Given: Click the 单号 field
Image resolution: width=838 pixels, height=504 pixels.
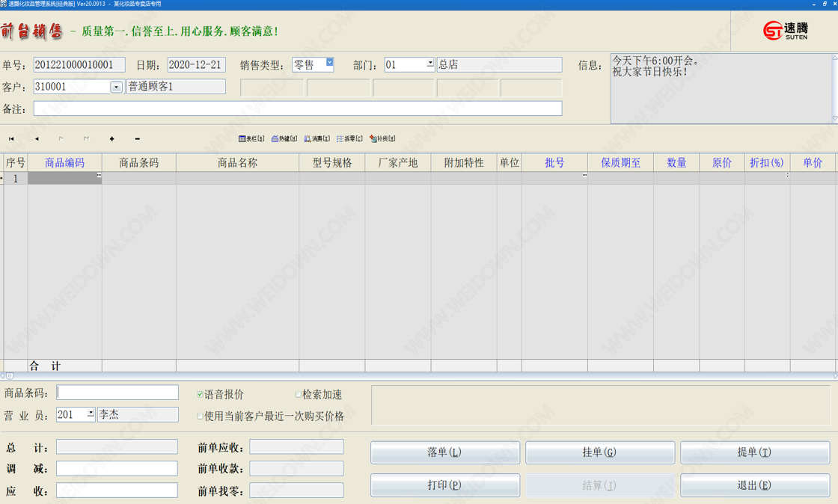Looking at the screenshot, I should point(79,64).
